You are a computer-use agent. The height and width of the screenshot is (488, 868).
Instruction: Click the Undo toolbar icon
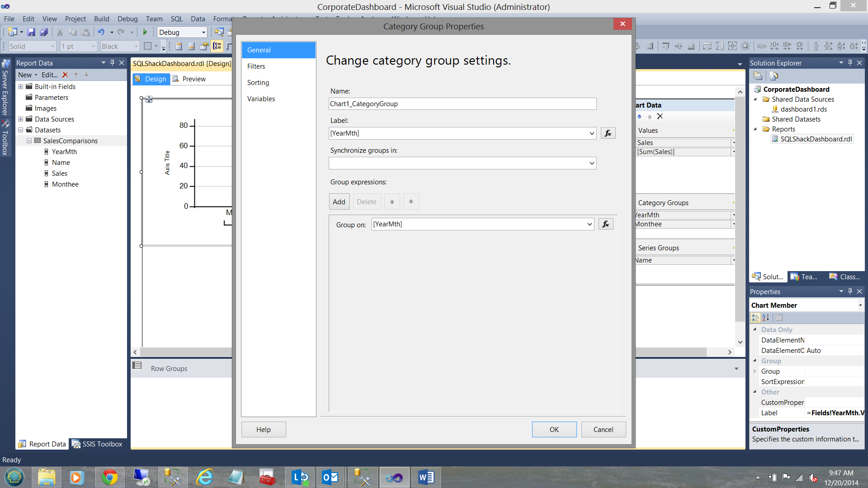[101, 32]
